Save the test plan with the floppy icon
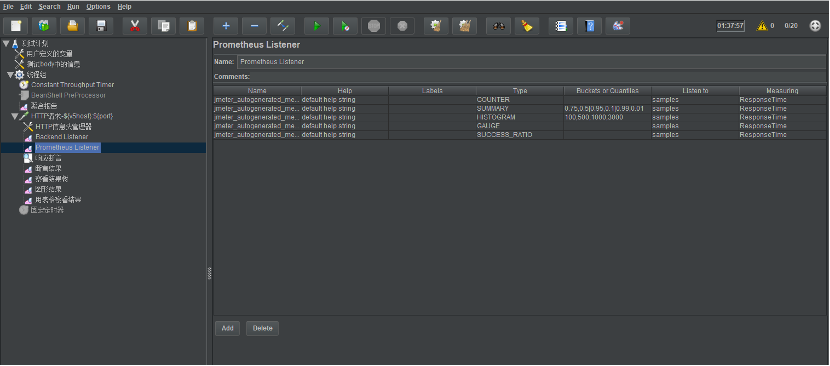 click(x=101, y=26)
